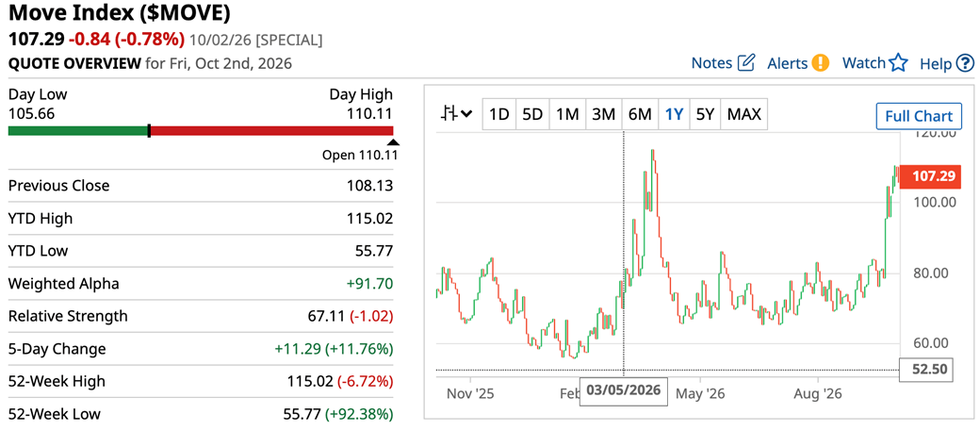Click the green portion of day range bar
Viewport: 980px width, 431px height.
point(78,131)
